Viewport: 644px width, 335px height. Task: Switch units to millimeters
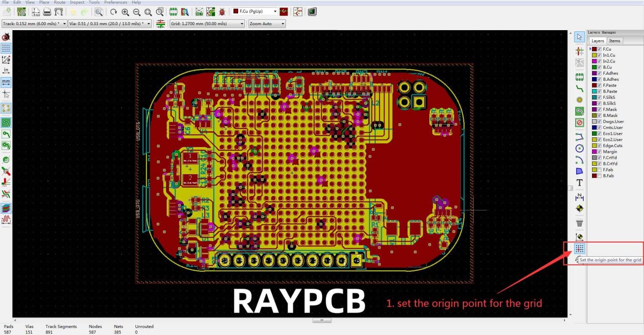[x=6, y=82]
